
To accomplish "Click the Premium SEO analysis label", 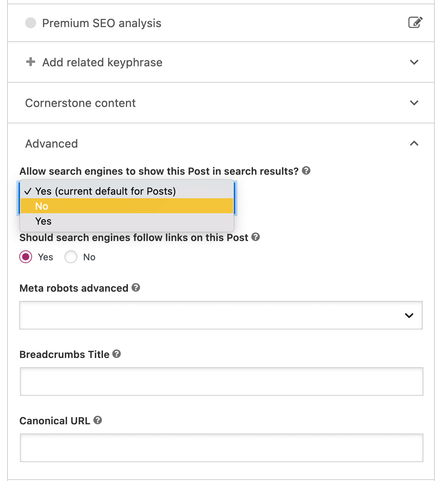I will click(x=102, y=22).
